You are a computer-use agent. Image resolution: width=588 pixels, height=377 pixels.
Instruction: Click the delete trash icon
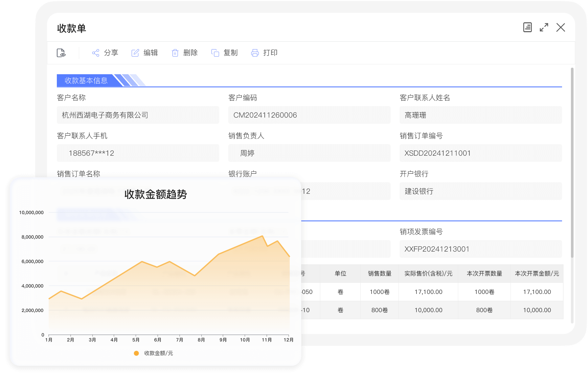pos(175,53)
